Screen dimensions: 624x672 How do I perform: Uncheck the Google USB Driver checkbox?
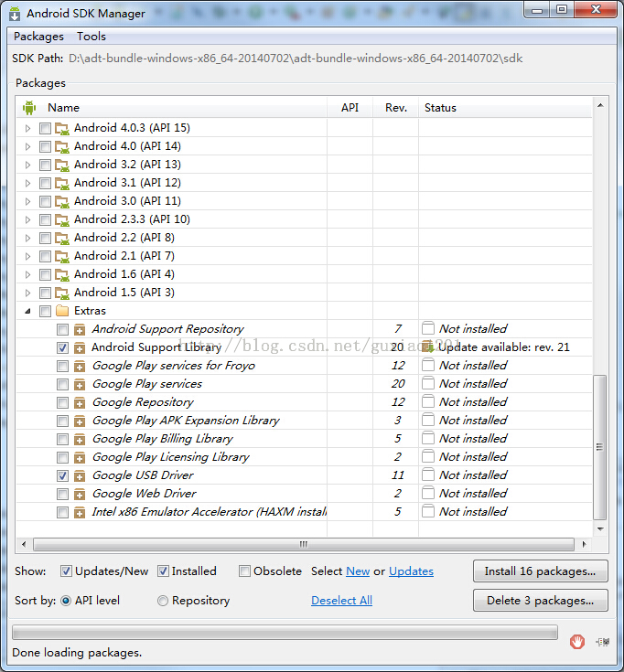[x=62, y=475]
